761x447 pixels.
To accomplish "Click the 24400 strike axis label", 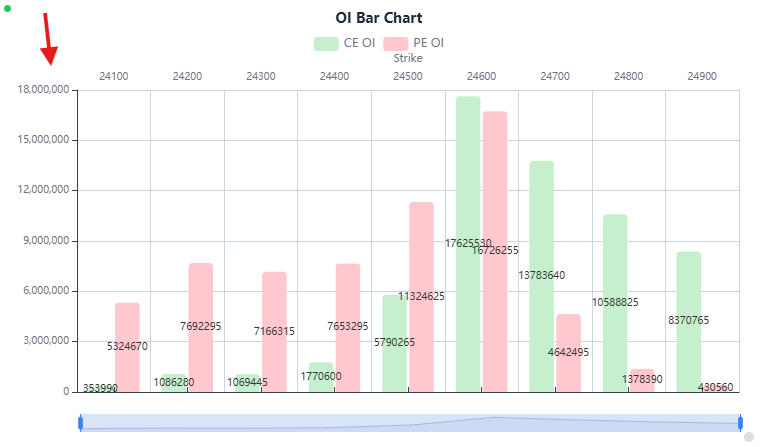I will [x=334, y=76].
